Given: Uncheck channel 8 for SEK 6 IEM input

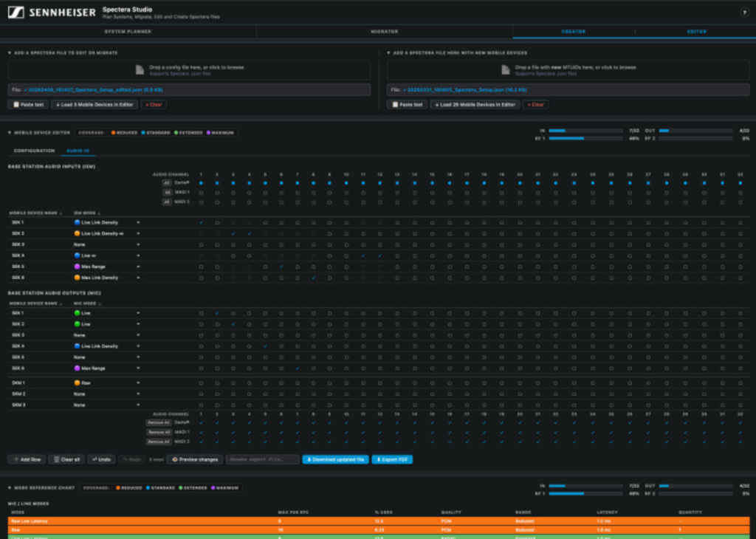Looking at the screenshot, I should [x=313, y=278].
